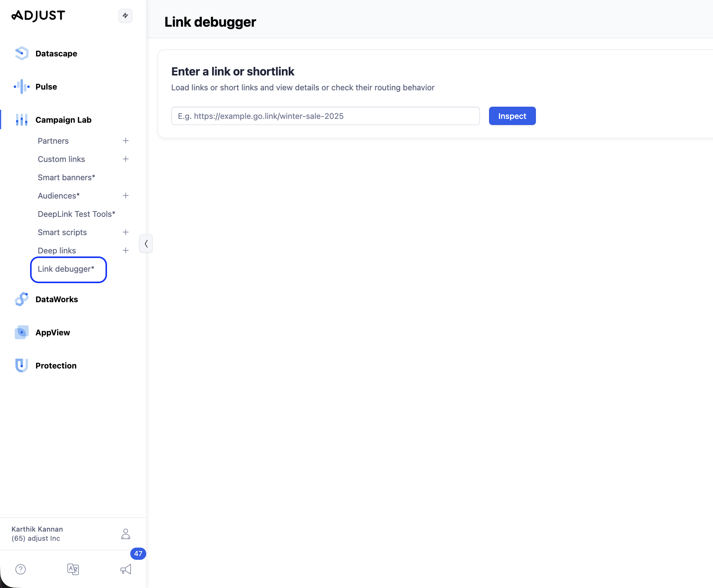Open the Protection section
The height and width of the screenshot is (588, 713).
point(56,366)
